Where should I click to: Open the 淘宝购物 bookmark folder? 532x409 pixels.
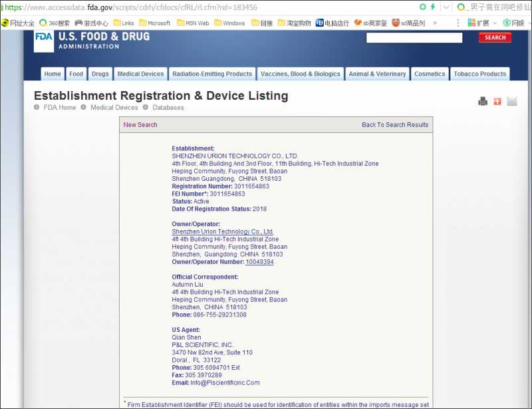coord(295,23)
